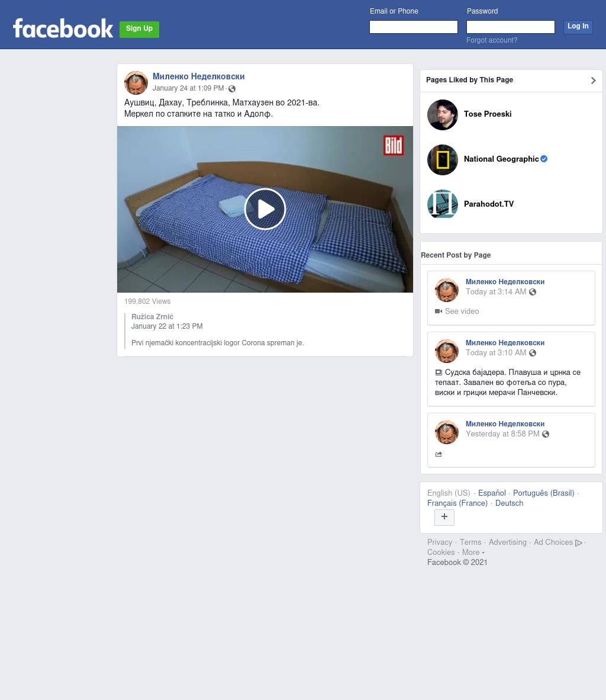Click the share icon in Yesterday 8:58 PM post
The height and width of the screenshot is (700, 606).
[439, 454]
